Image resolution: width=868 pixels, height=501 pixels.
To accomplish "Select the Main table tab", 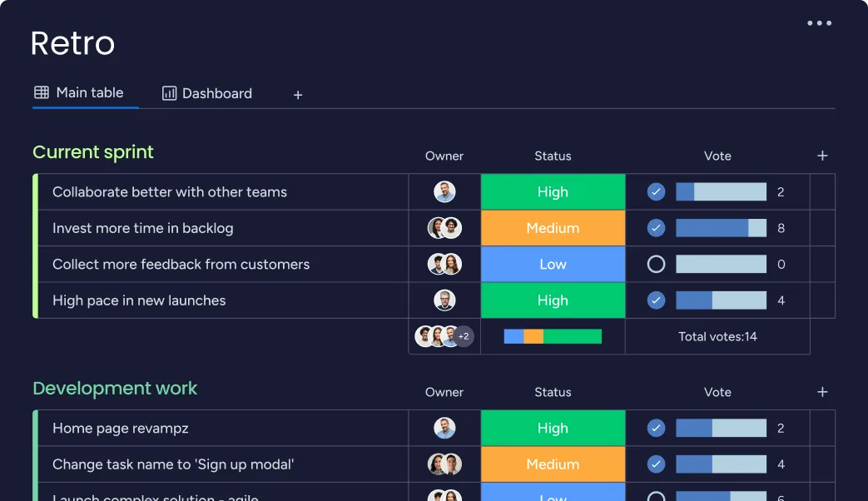I will (89, 92).
